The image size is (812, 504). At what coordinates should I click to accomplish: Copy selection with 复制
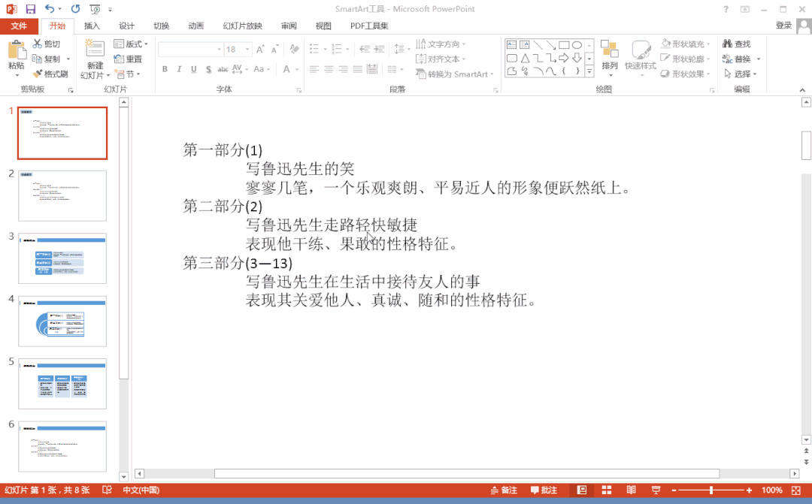point(46,59)
